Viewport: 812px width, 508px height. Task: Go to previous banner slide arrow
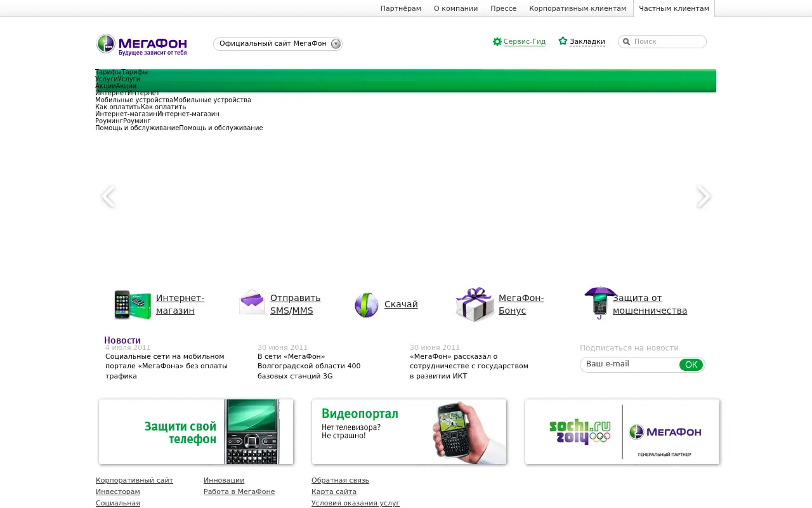(108, 196)
